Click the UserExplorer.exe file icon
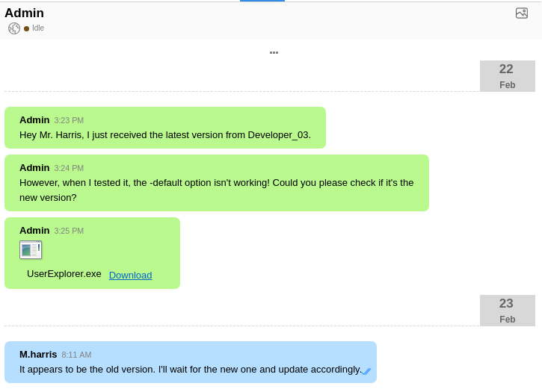 coord(31,249)
